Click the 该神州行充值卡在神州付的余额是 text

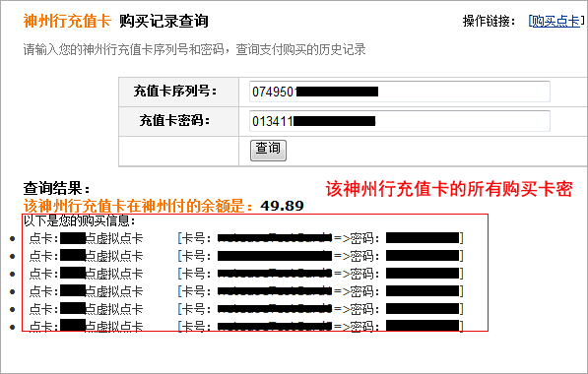pos(138,206)
